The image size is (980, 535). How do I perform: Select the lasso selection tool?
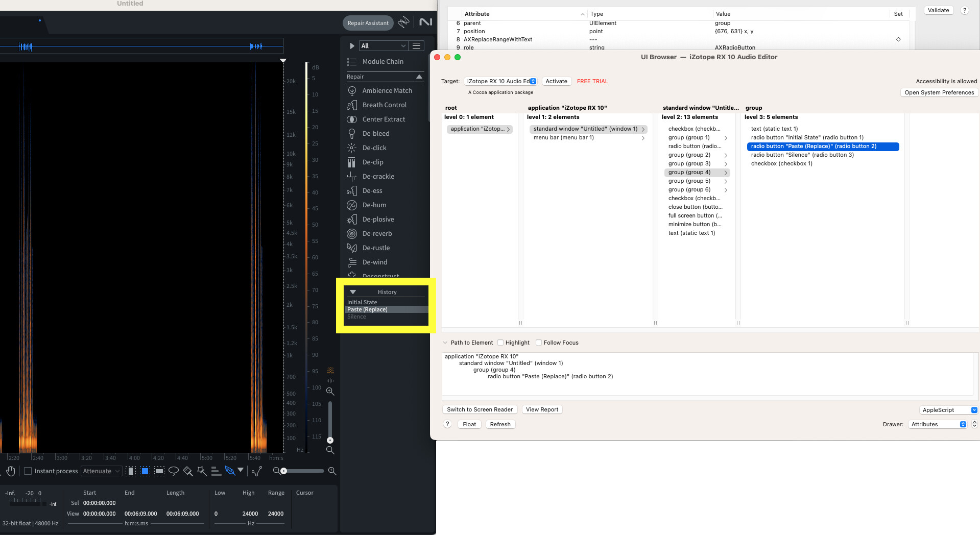[x=174, y=471]
